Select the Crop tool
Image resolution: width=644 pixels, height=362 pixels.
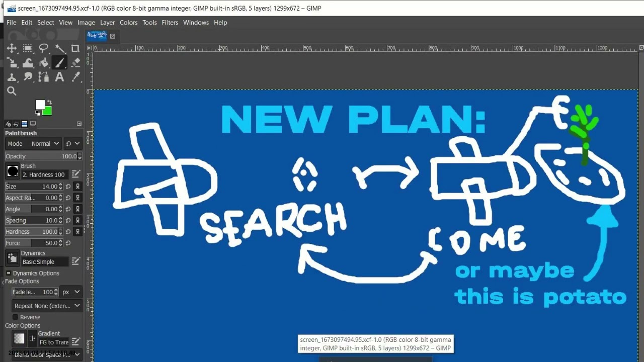(x=75, y=48)
